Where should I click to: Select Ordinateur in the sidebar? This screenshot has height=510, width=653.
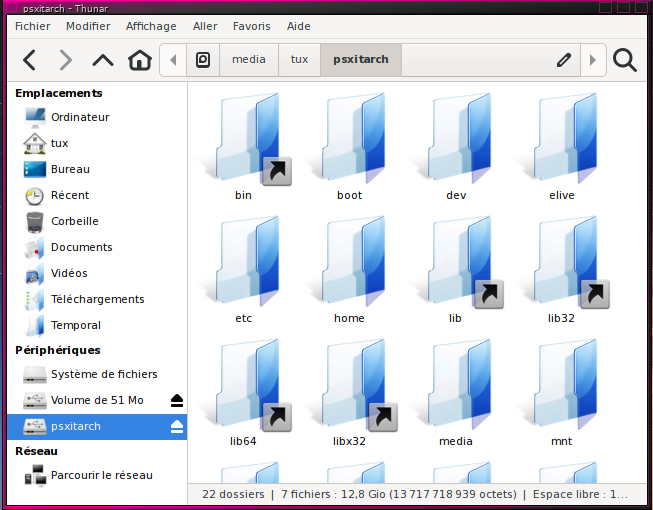tap(97, 117)
